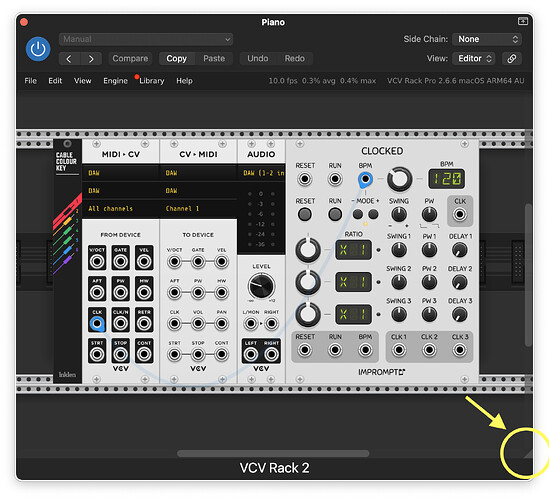
Task: Click MIDI-CV CLK output jack with blue cable
Action: click(x=97, y=324)
